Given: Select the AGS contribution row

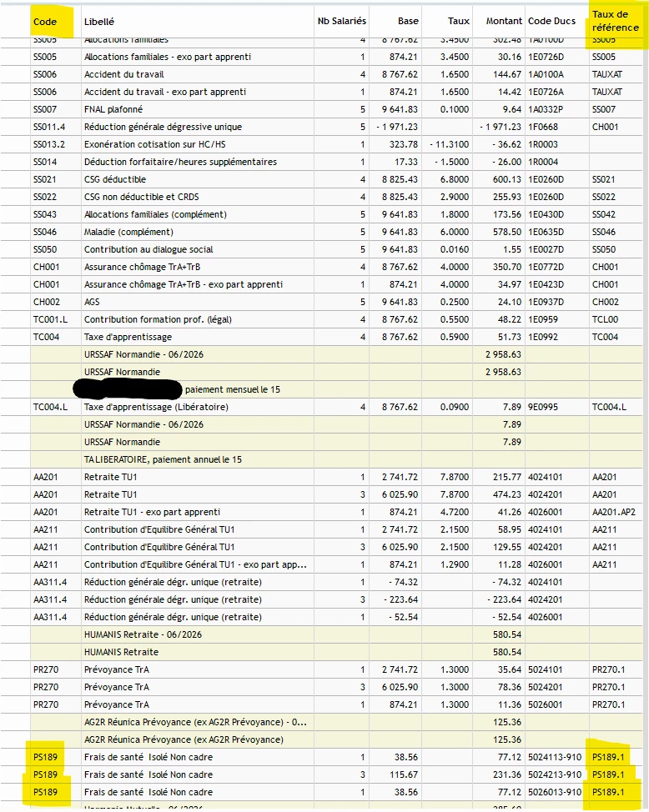Looking at the screenshot, I should [321, 302].
